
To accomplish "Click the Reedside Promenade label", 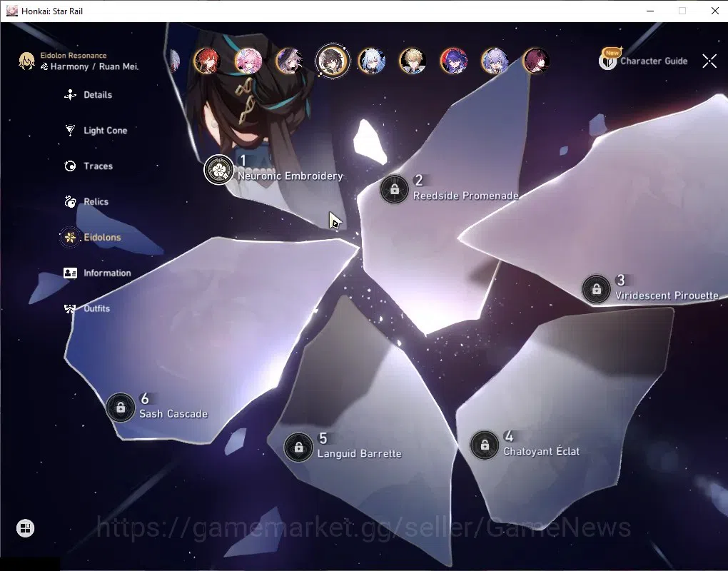I will 465,196.
